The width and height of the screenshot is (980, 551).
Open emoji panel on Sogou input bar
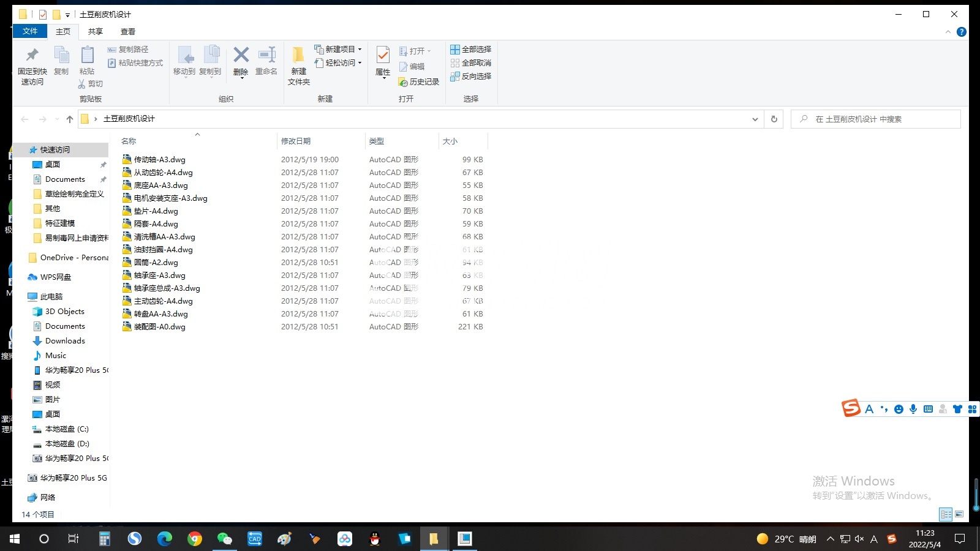(x=898, y=408)
